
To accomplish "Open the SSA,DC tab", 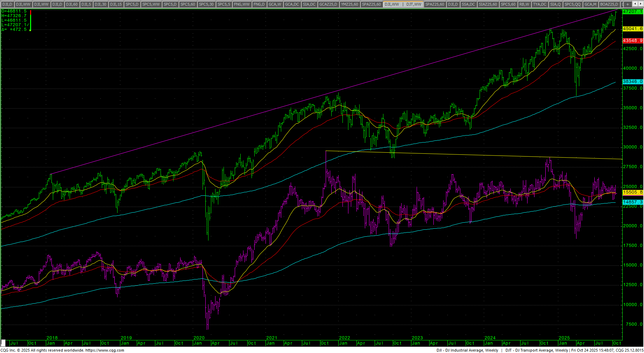I will tap(468, 4).
